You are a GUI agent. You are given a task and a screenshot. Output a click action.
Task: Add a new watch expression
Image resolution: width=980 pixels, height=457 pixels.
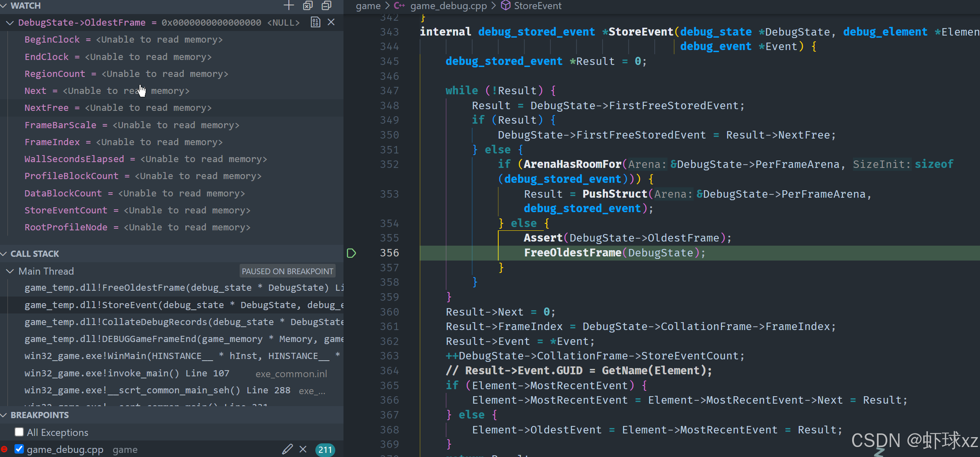tap(288, 5)
